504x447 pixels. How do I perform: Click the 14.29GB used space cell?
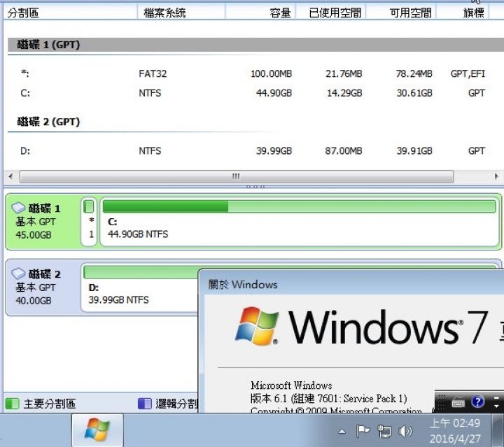(344, 93)
